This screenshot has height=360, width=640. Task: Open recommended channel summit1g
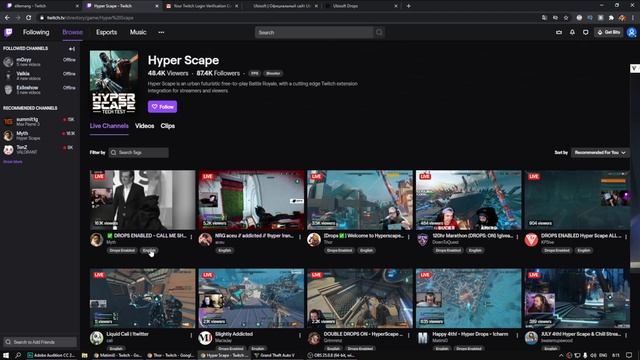click(40, 121)
